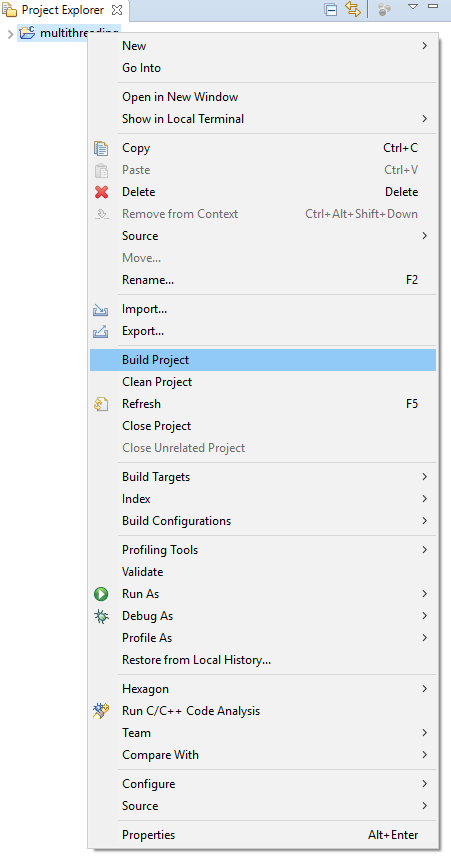The width and height of the screenshot is (451, 858).
Task: Click the Refresh icon
Action: coord(101,404)
